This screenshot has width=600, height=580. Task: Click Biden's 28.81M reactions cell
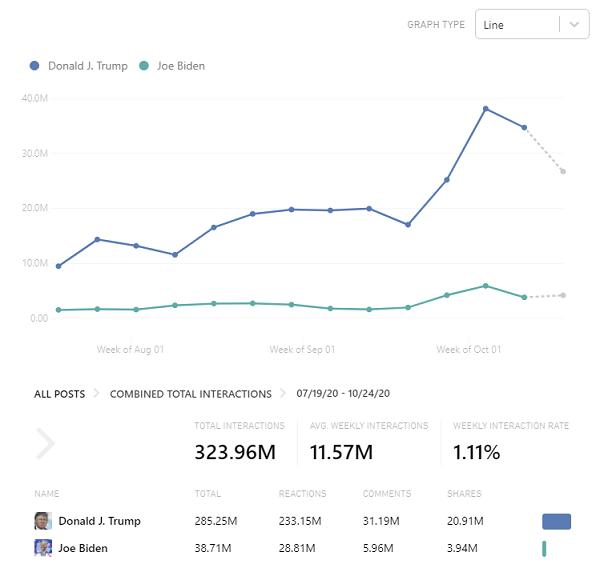tap(297, 548)
